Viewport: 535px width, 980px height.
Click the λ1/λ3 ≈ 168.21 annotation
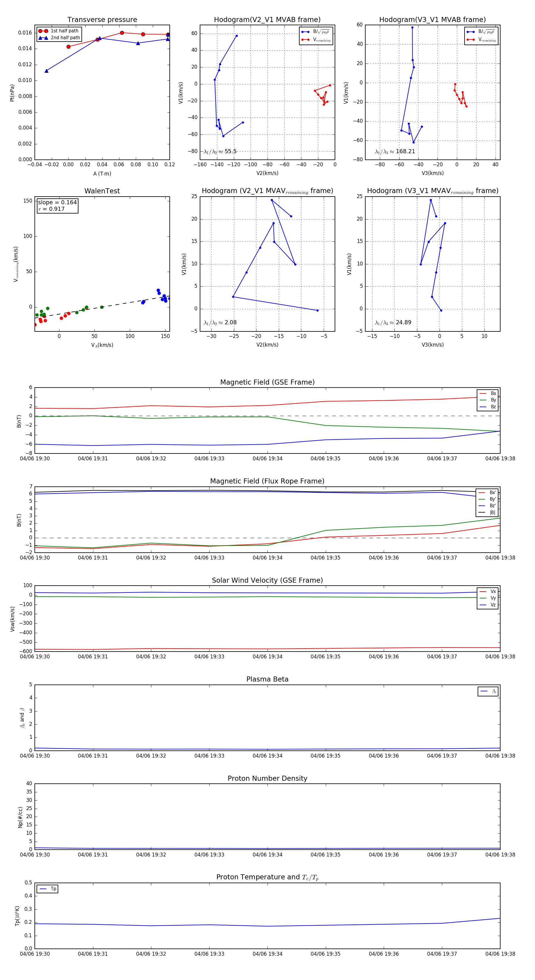tap(395, 151)
